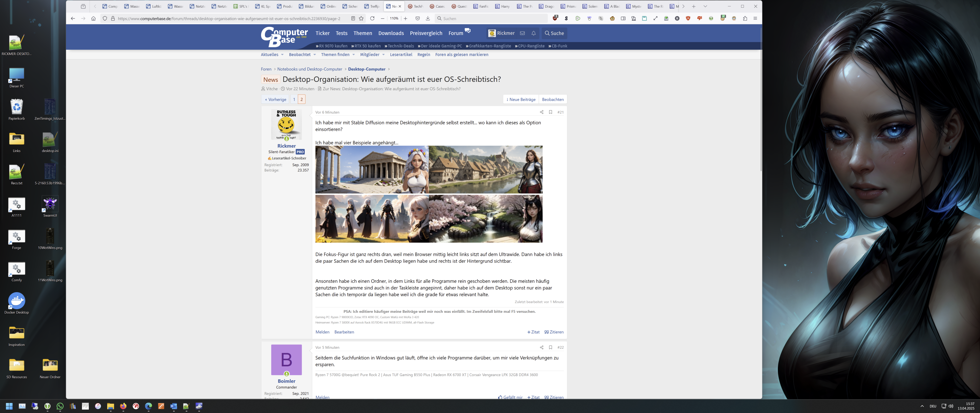This screenshot has width=980, height=413.
Task: Zoom out the page with minus button
Action: click(382, 18)
